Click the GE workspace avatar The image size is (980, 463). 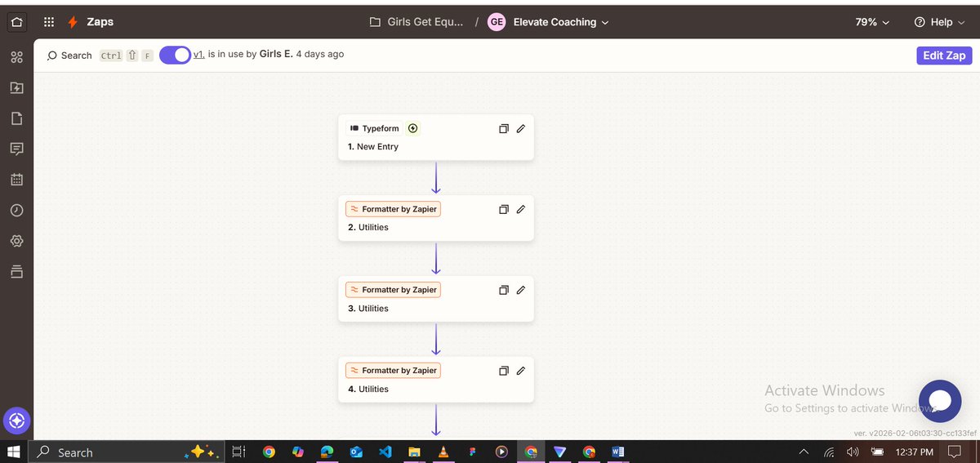pyautogui.click(x=497, y=22)
